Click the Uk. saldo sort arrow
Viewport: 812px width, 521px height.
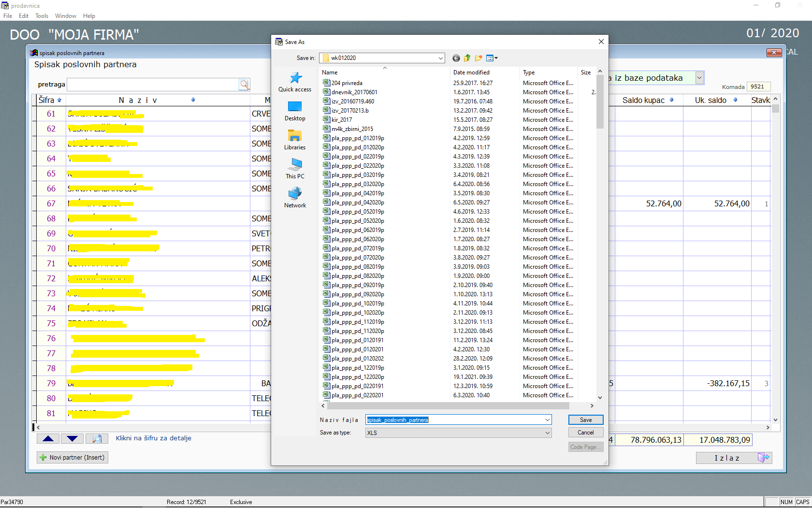735,100
